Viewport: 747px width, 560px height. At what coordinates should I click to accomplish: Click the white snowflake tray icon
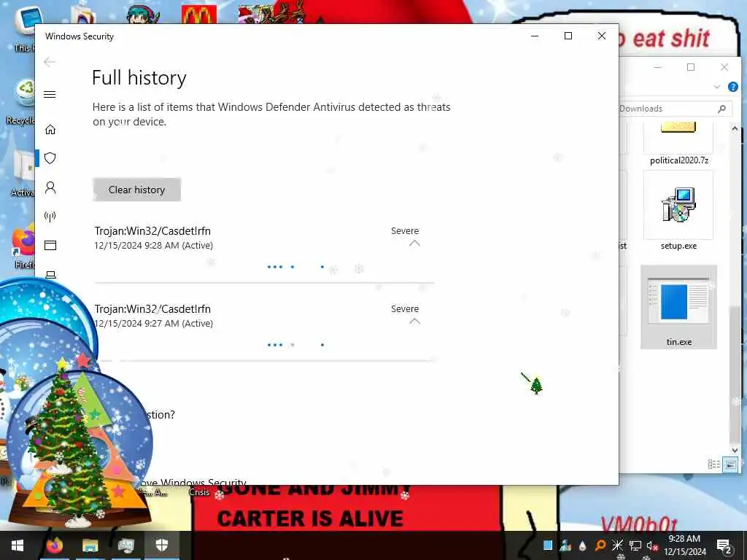[x=617, y=545]
